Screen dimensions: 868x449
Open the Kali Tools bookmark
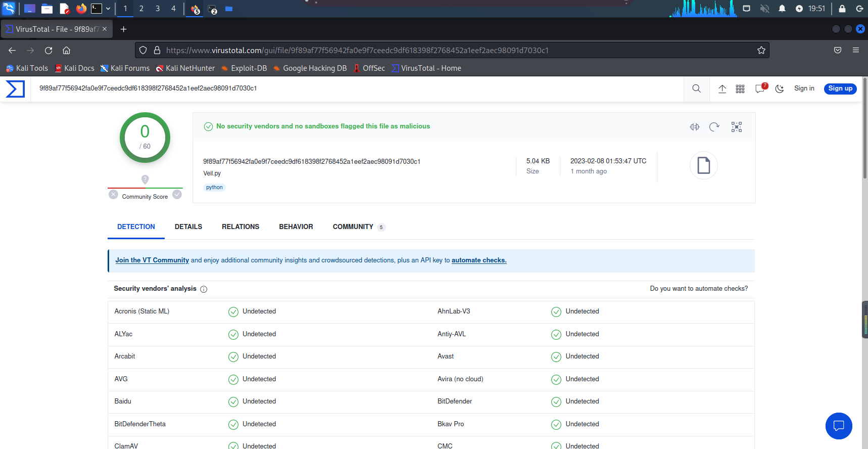click(27, 68)
